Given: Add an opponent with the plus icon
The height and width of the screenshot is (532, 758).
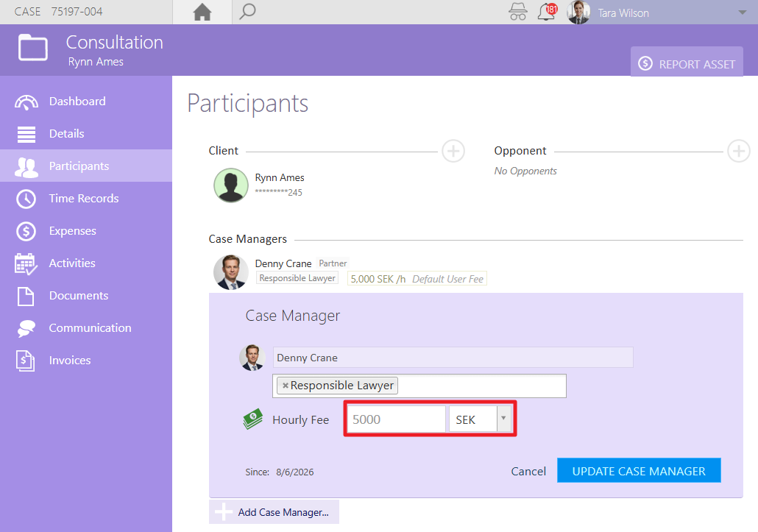Looking at the screenshot, I should click(739, 152).
